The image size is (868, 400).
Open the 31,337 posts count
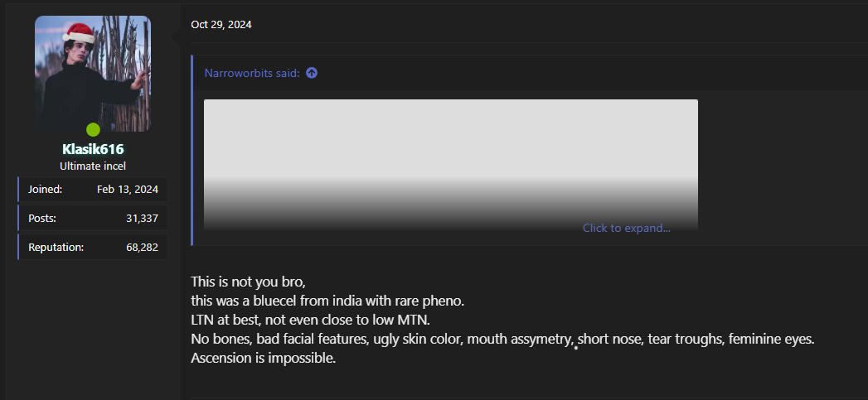[142, 219]
